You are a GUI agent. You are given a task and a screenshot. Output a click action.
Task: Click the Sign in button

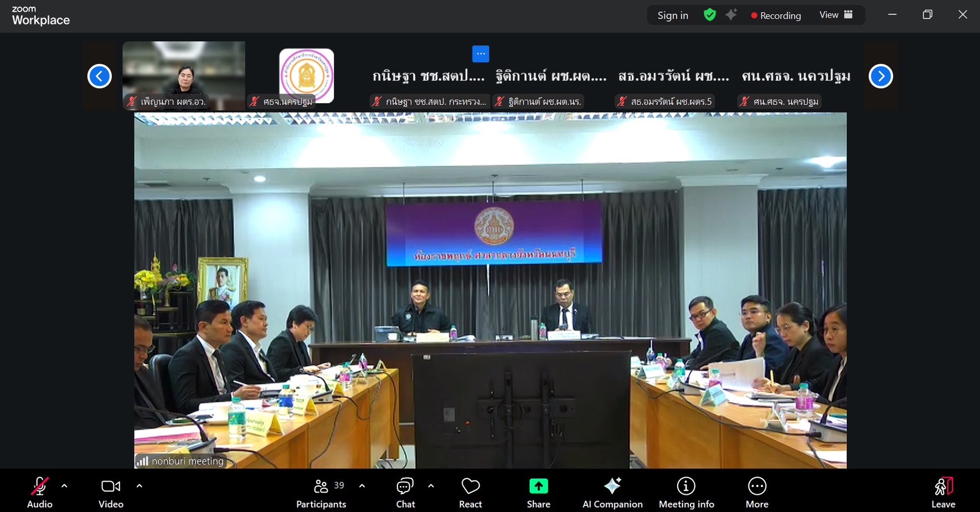click(673, 16)
